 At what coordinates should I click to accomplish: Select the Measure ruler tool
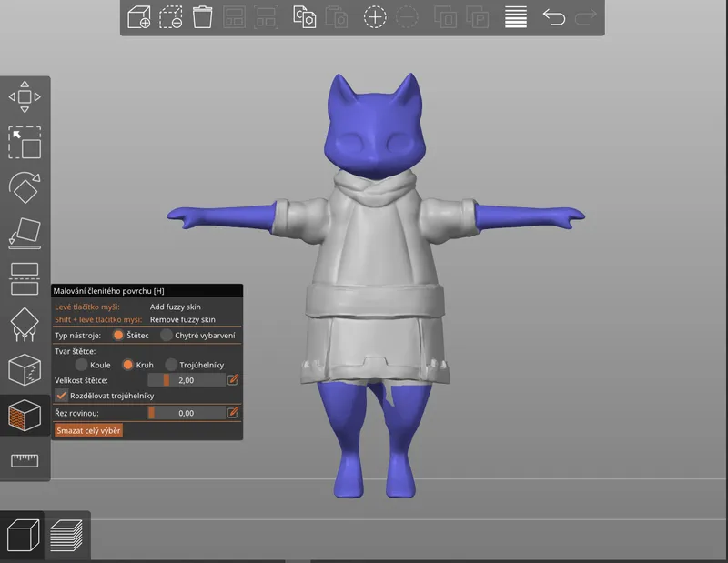click(x=25, y=460)
